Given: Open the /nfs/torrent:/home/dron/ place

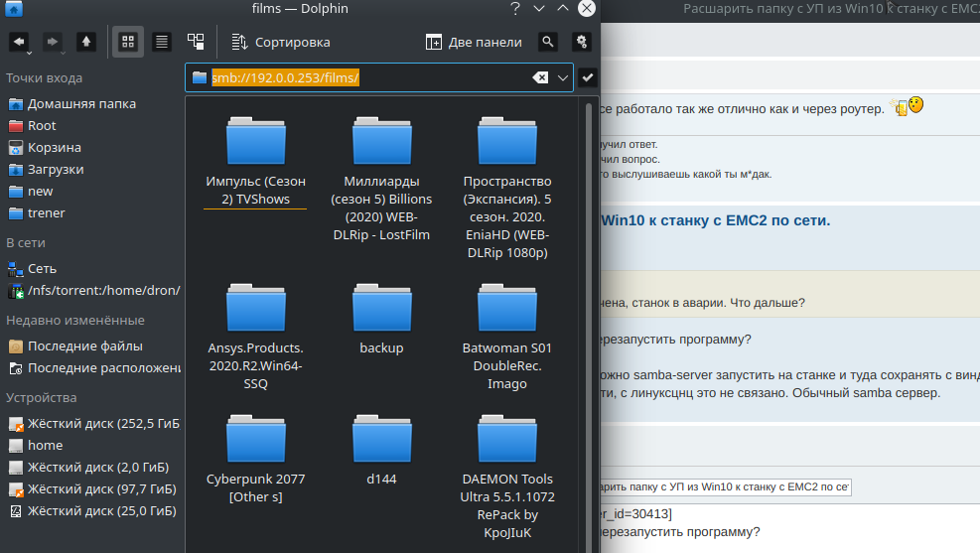Looking at the screenshot, I should pyautogui.click(x=92, y=291).
